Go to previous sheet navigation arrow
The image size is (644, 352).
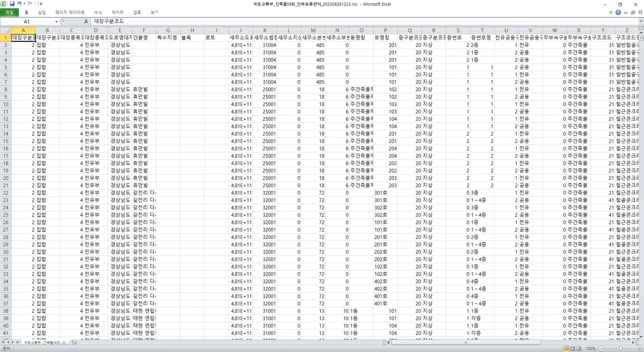tap(8, 343)
